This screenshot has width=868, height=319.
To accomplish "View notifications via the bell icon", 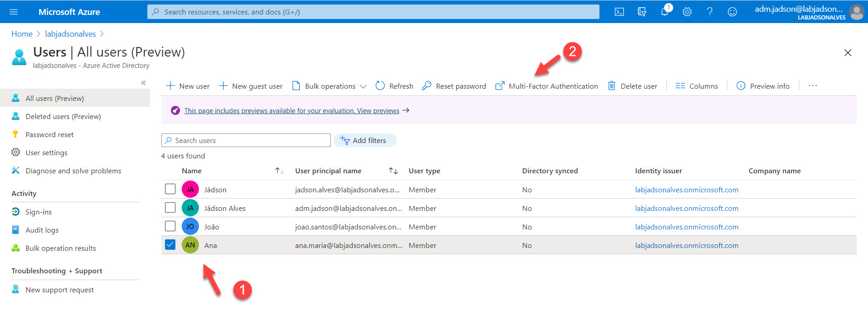I will coord(665,12).
